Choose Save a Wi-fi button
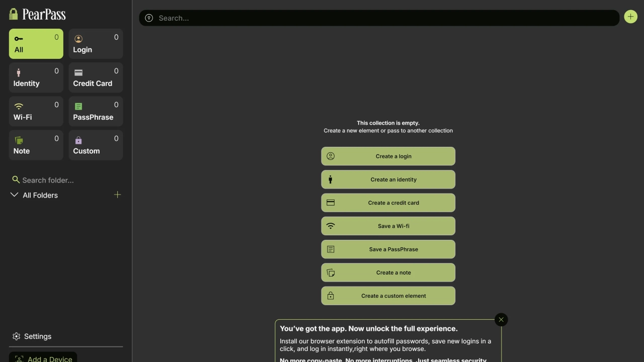 pos(388,226)
